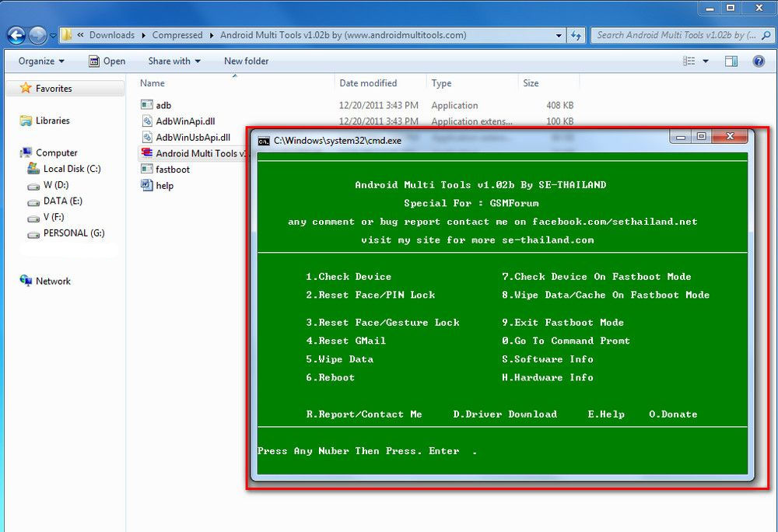Click the fastboot file icon
Image resolution: width=778 pixels, height=532 pixels.
147,169
